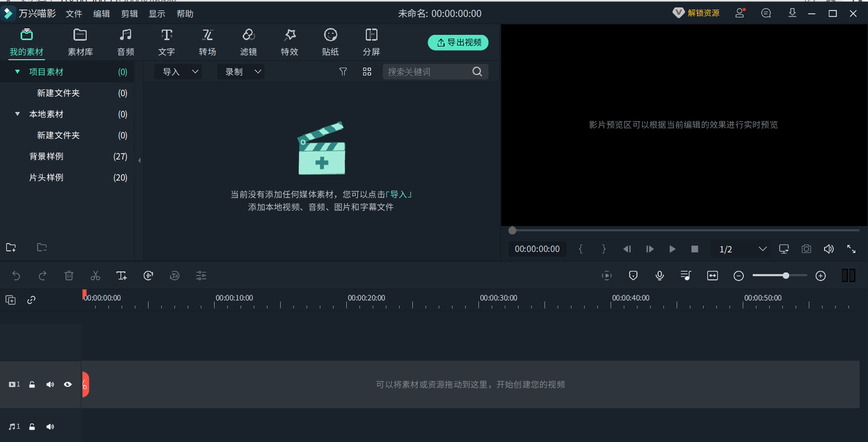Click the timeline zoom slider handle
Image resolution: width=868 pixels, height=442 pixels.
pos(786,276)
